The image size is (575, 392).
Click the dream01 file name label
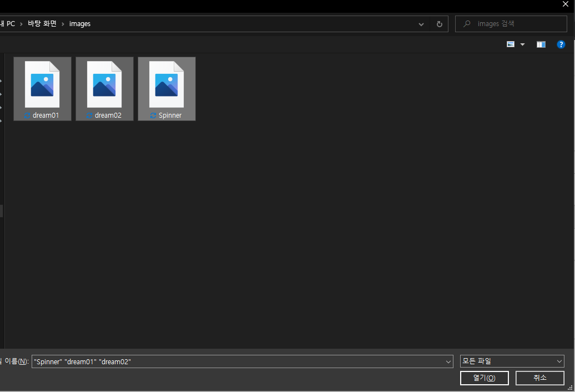tap(46, 115)
